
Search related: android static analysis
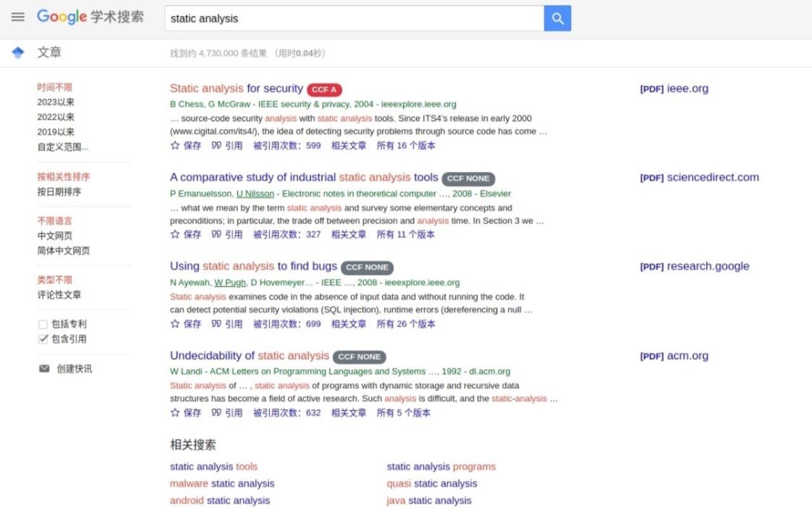click(220, 501)
